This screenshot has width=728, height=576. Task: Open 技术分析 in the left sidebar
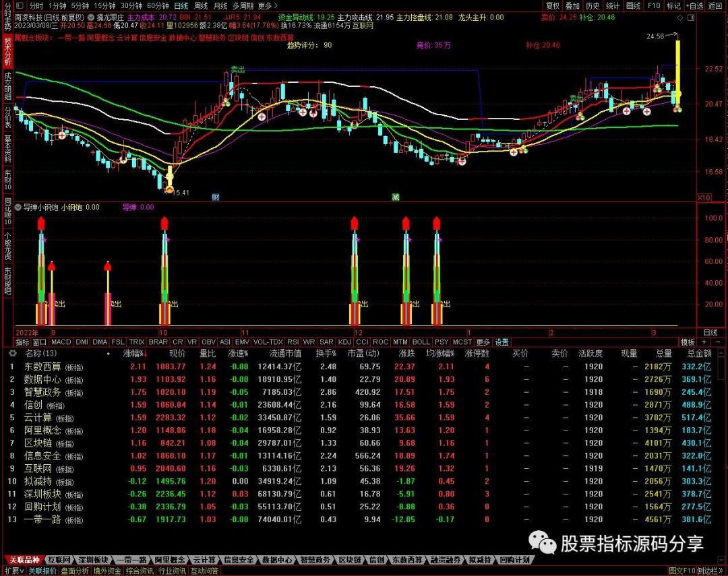pos(8,51)
